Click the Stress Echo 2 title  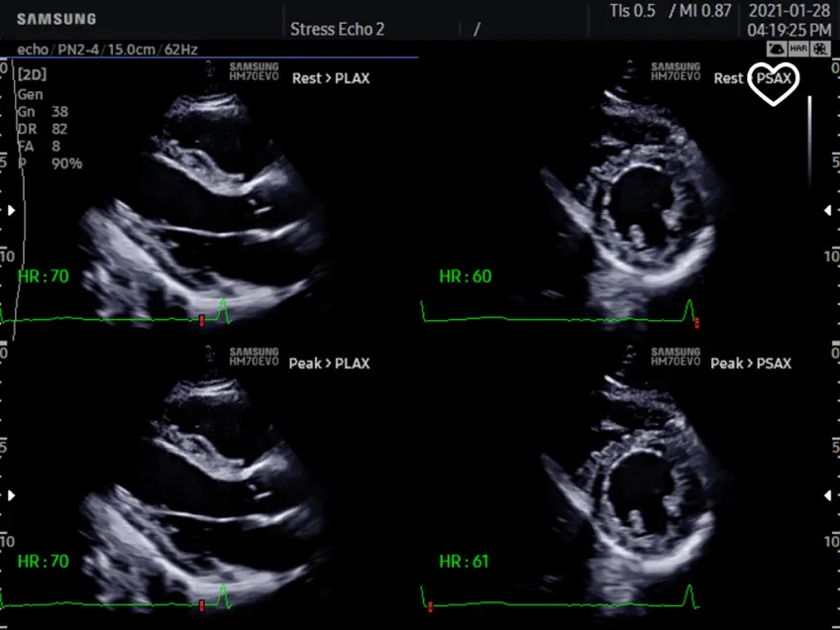[x=337, y=29]
